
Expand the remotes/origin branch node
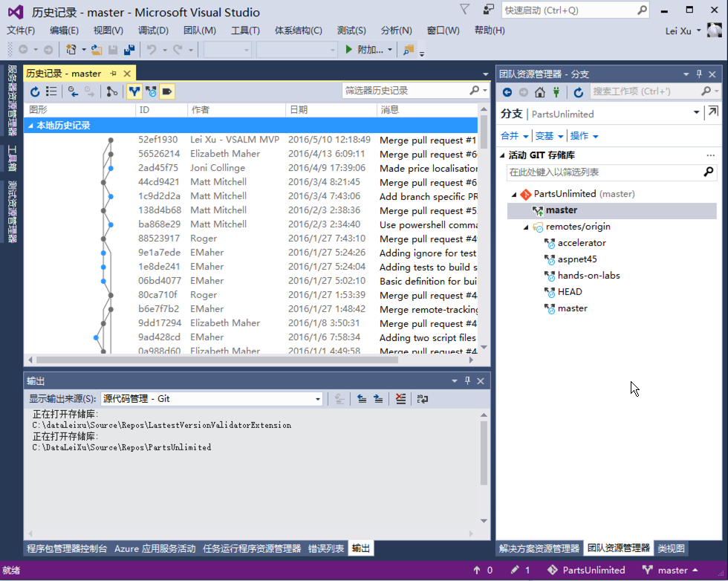coord(525,227)
